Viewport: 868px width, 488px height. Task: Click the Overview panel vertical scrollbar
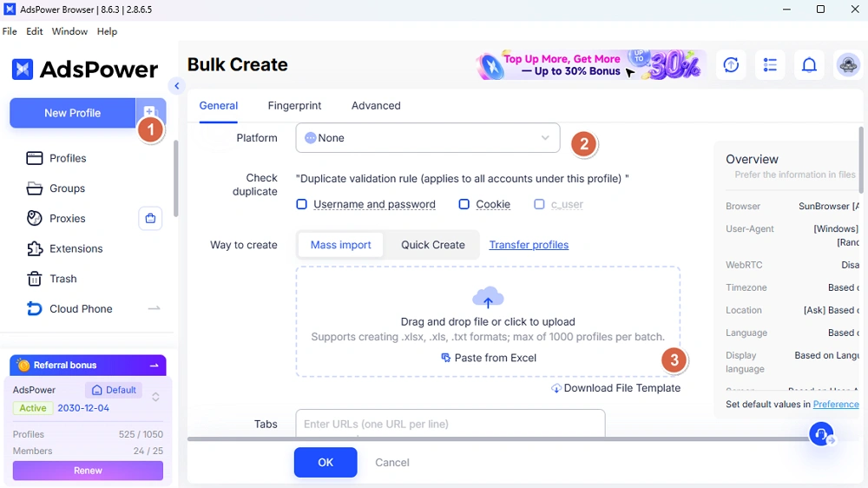coord(861,160)
